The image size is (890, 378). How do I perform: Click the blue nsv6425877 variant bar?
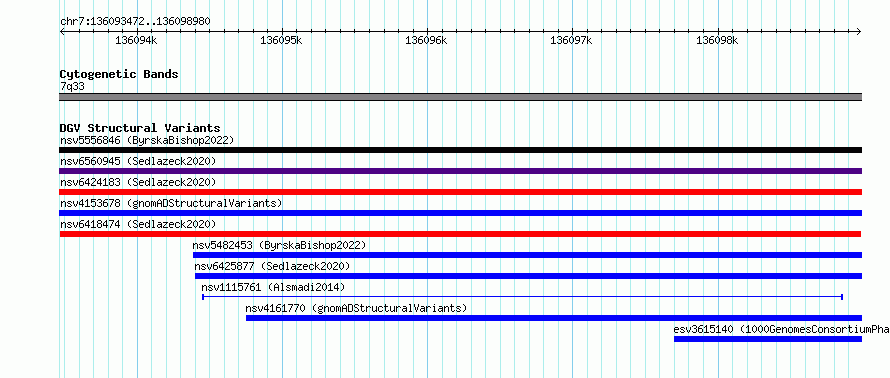click(x=528, y=276)
